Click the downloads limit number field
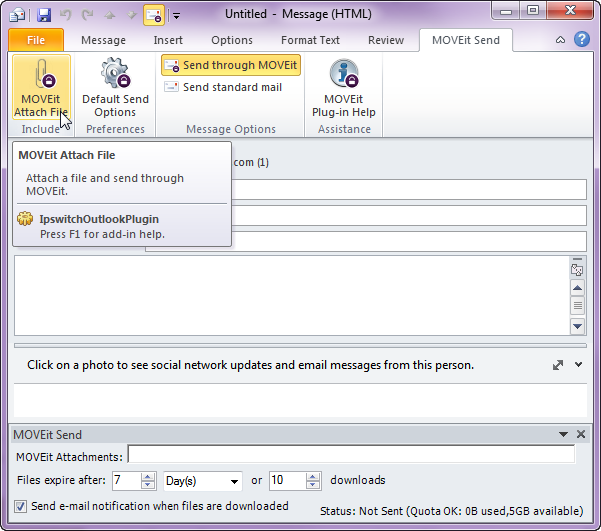This screenshot has height=531, width=601. (287, 480)
